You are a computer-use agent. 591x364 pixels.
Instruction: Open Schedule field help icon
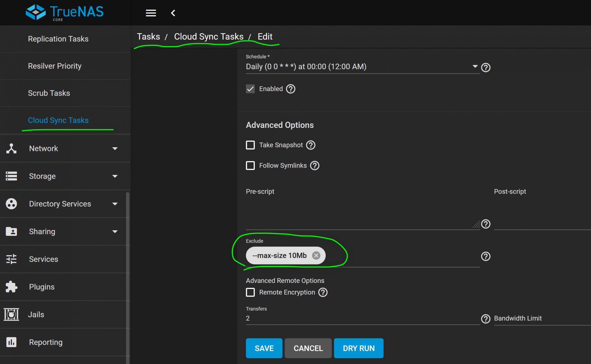[486, 67]
